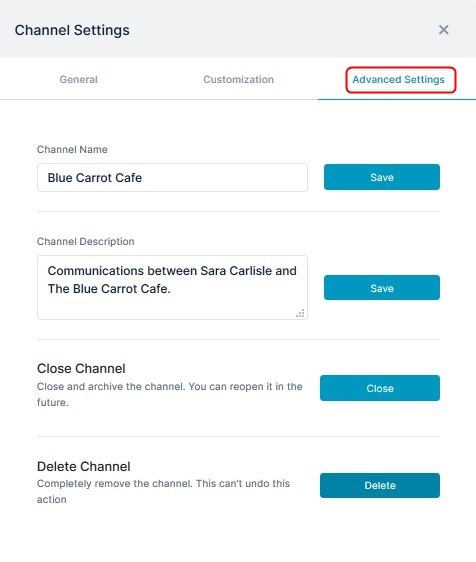Place cursor on 'The Blue Carrot Cafe.' description line

click(x=109, y=289)
